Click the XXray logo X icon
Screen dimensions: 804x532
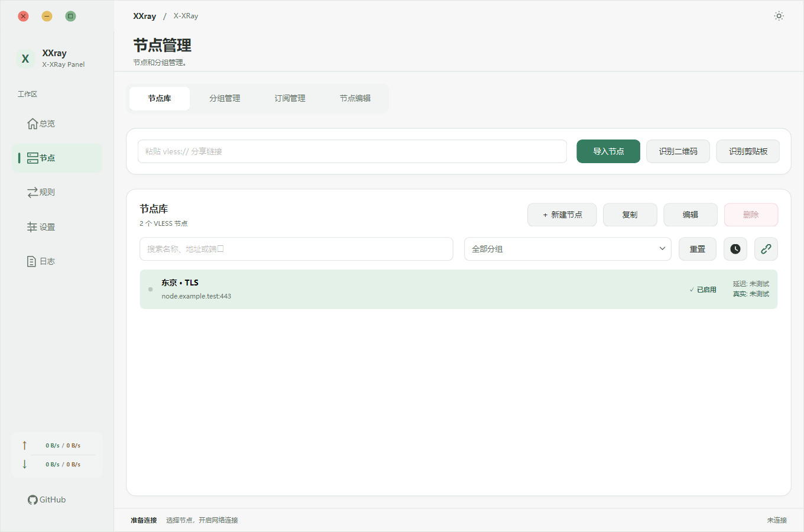[25, 59]
